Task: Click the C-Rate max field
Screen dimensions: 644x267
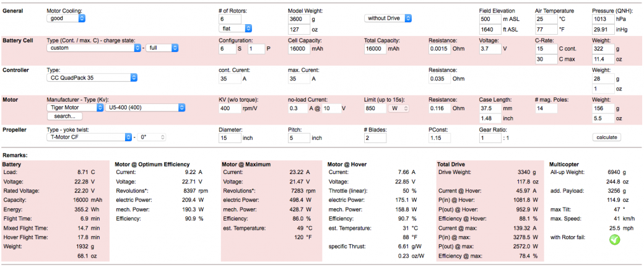Action: tap(546, 59)
